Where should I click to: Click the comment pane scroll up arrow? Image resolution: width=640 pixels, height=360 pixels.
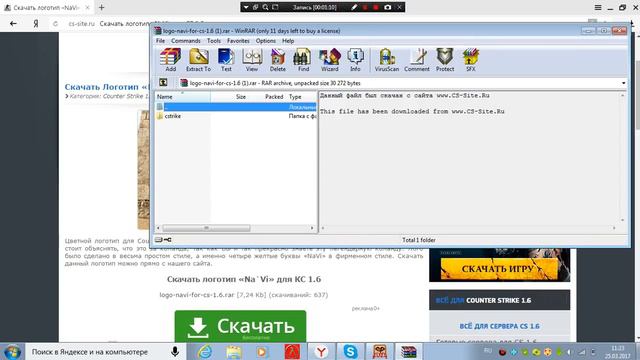tap(623, 96)
